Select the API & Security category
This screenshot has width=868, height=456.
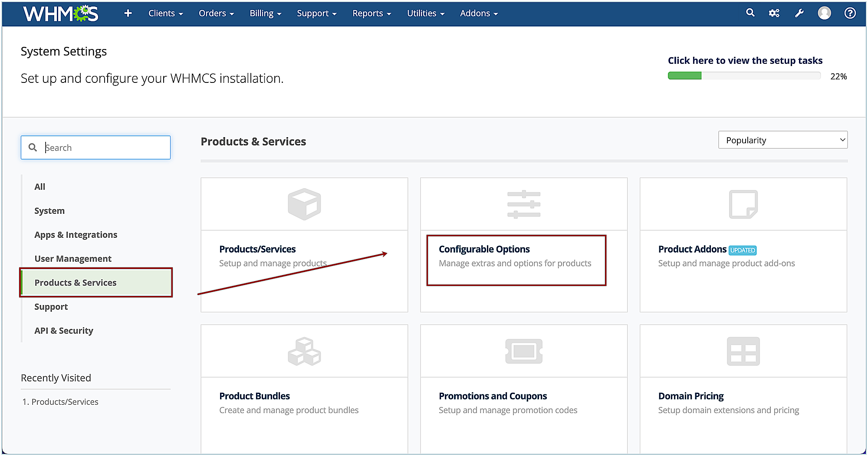coord(64,331)
